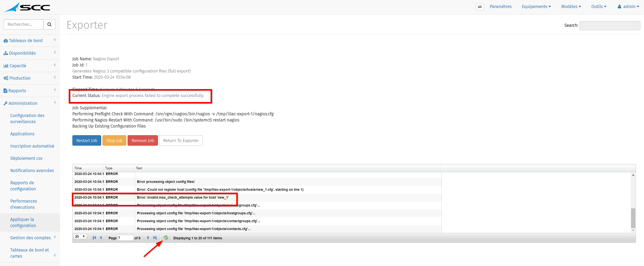The image size is (644, 266).
Task: Click the Tableaux de bord dashboard icon
Action: pos(6,41)
